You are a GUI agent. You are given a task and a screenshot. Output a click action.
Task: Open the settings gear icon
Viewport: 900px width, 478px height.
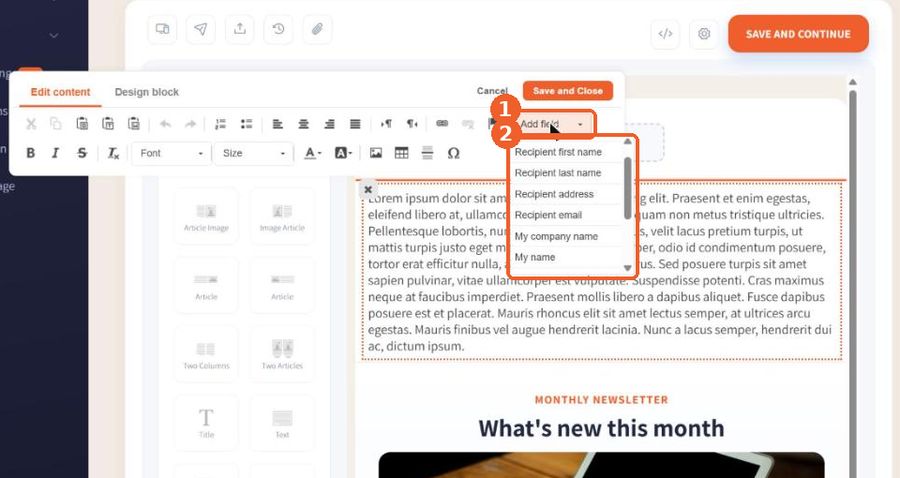tap(704, 34)
